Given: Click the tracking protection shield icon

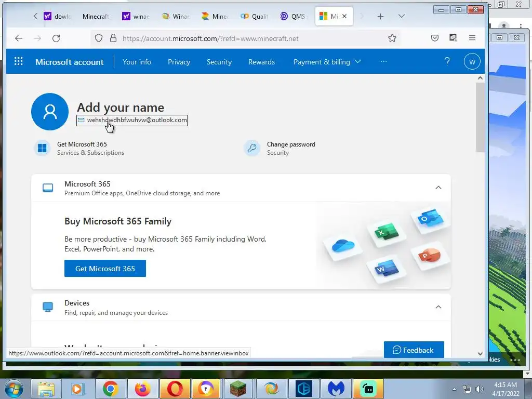Looking at the screenshot, I should (98, 38).
